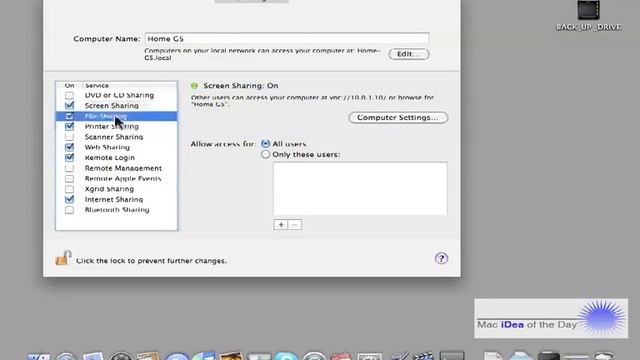
Task: Select the BACK_UP_DRIVE desktop drive icon
Action: point(588,16)
